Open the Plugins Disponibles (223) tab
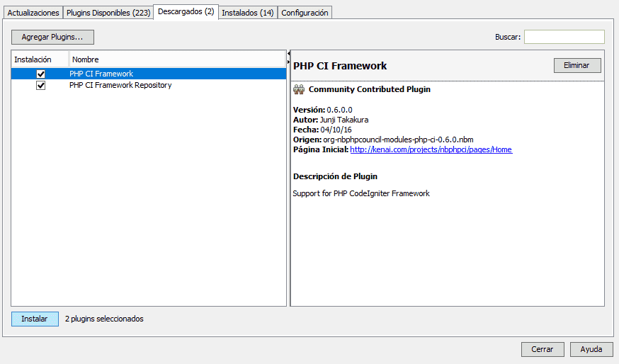 coord(108,13)
